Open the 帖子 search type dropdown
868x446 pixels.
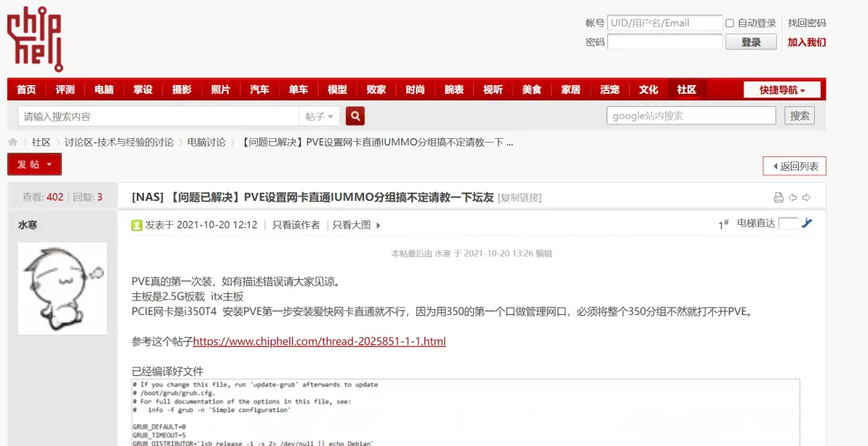[x=319, y=116]
